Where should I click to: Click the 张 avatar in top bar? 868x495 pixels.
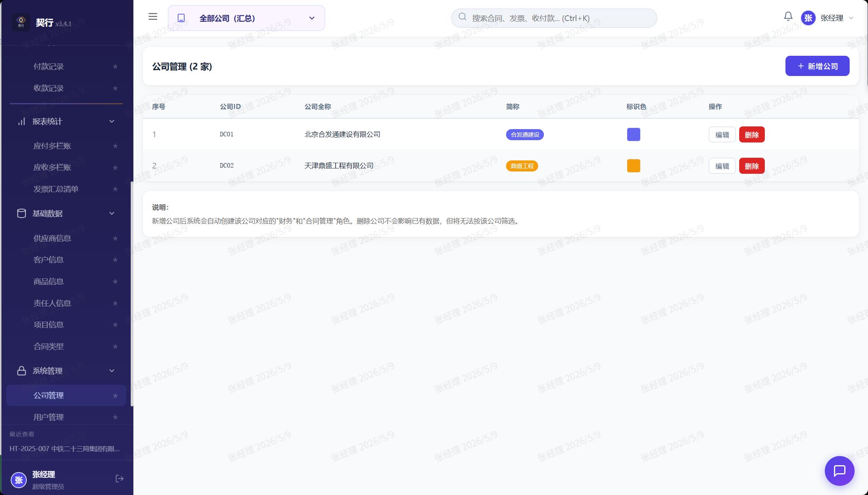coord(808,18)
